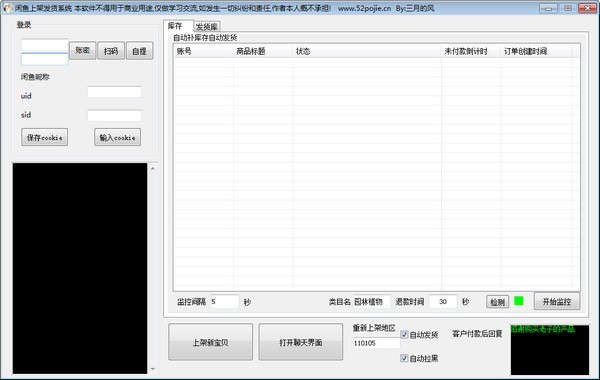This screenshot has width=600, height=380.
Task: Switch to the 库存 tab
Action: 178,26
